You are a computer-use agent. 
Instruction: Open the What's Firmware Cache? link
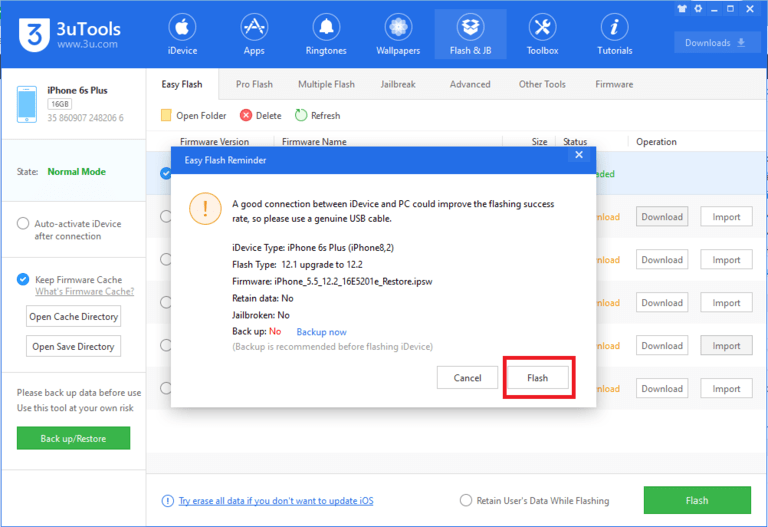click(x=84, y=291)
